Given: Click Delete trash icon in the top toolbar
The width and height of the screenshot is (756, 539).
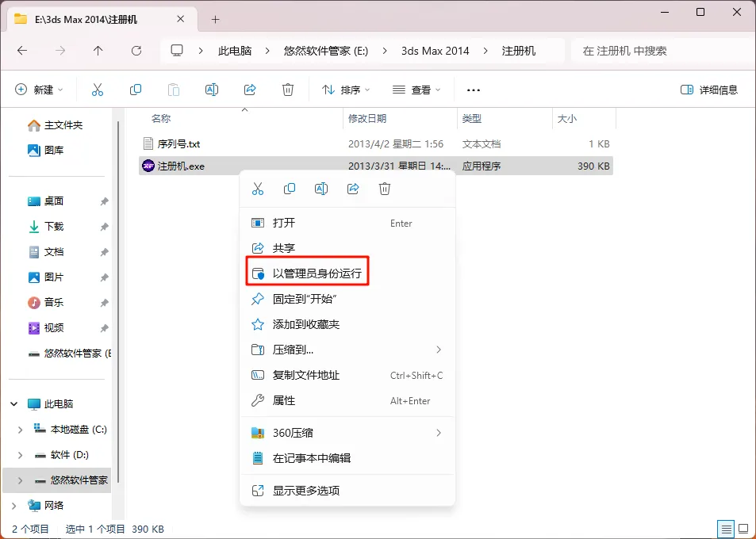Looking at the screenshot, I should [x=288, y=90].
